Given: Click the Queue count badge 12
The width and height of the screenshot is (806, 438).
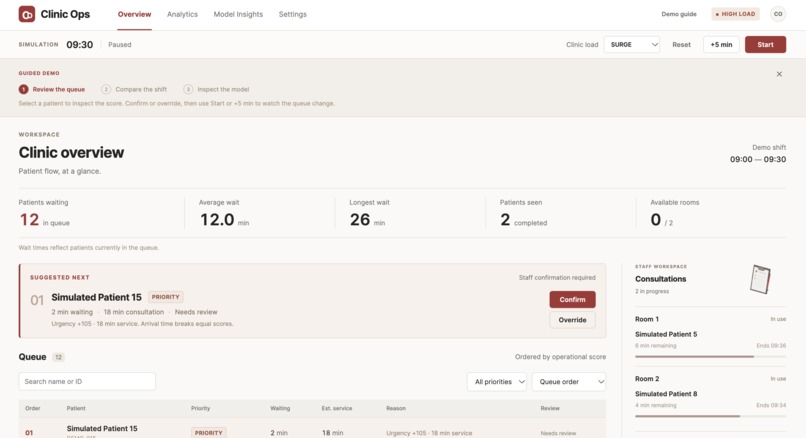Looking at the screenshot, I should click(58, 357).
